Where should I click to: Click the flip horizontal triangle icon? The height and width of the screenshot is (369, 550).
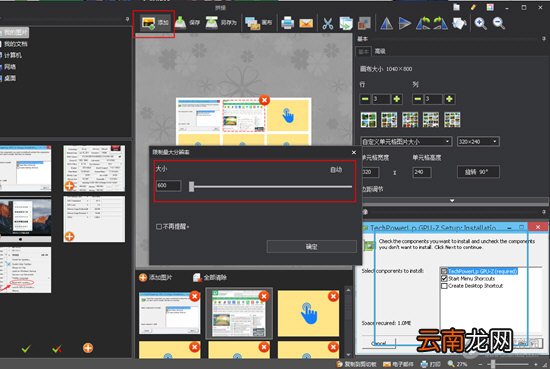386,24
